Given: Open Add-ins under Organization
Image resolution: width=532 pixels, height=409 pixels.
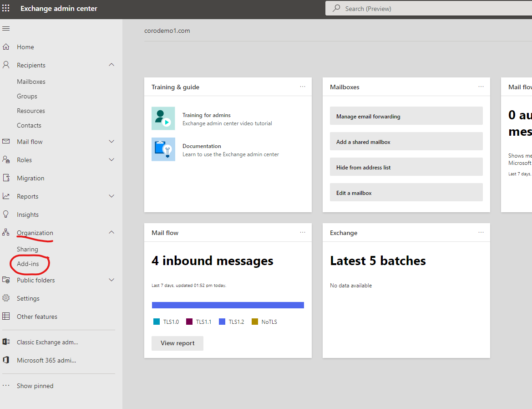Looking at the screenshot, I should pos(28,264).
